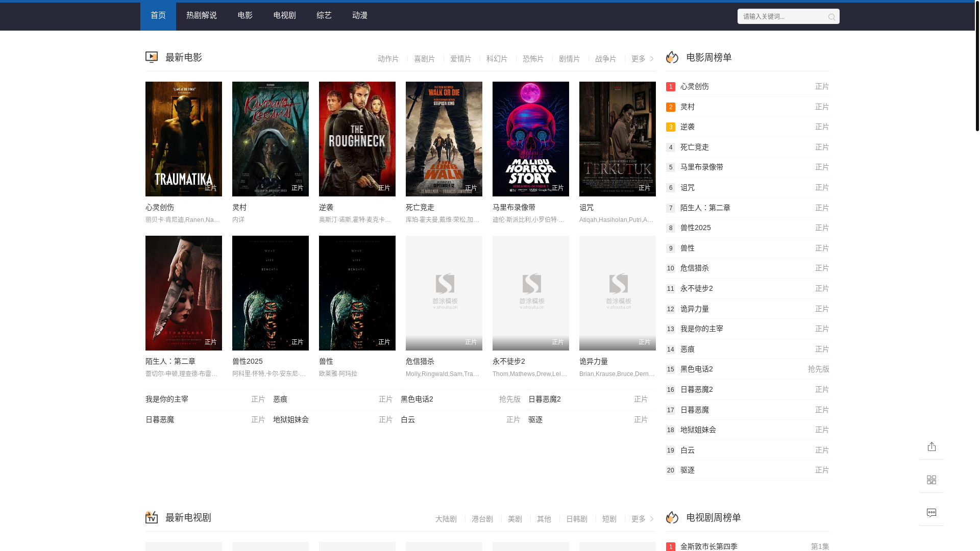Open 综艺 navigation item
The width and height of the screenshot is (980, 551).
tap(324, 15)
